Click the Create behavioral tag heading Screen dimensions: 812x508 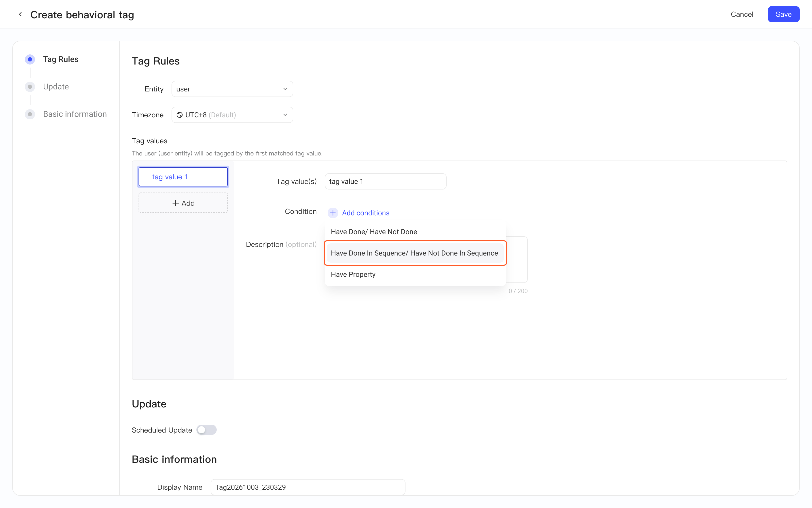[x=82, y=14]
